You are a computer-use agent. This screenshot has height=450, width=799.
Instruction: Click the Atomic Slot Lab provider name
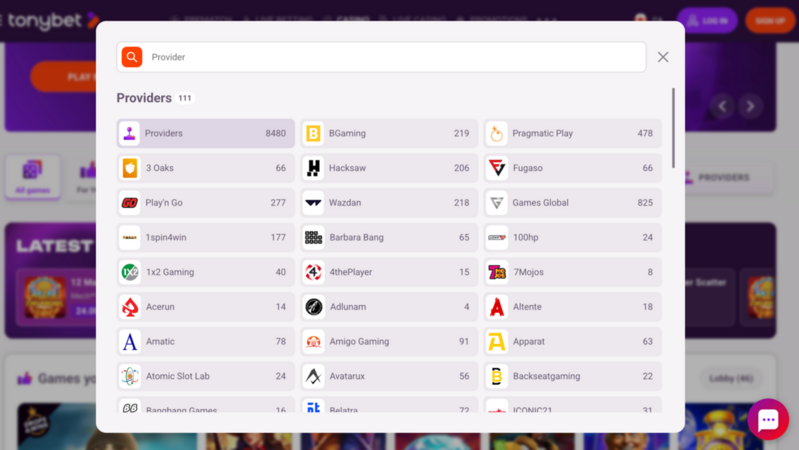coord(178,376)
